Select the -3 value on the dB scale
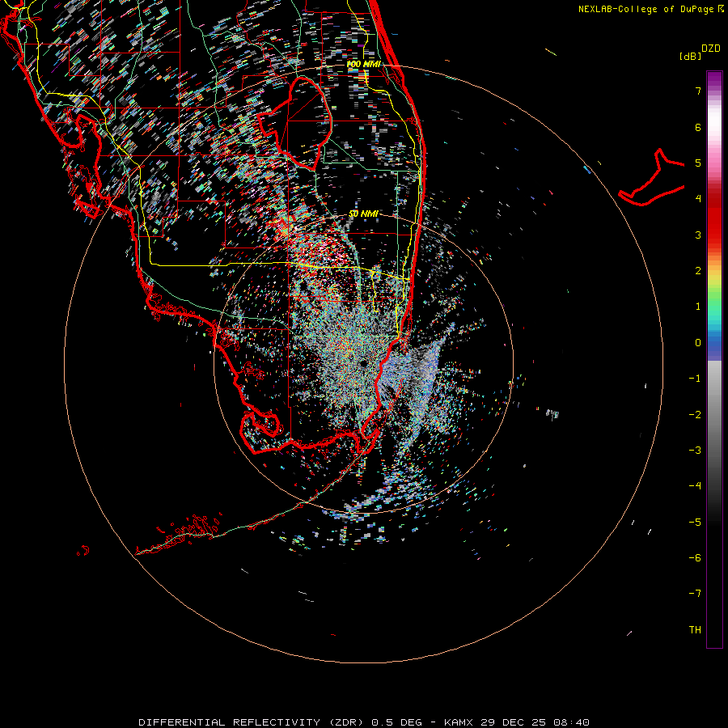The width and height of the screenshot is (728, 728). (695, 451)
